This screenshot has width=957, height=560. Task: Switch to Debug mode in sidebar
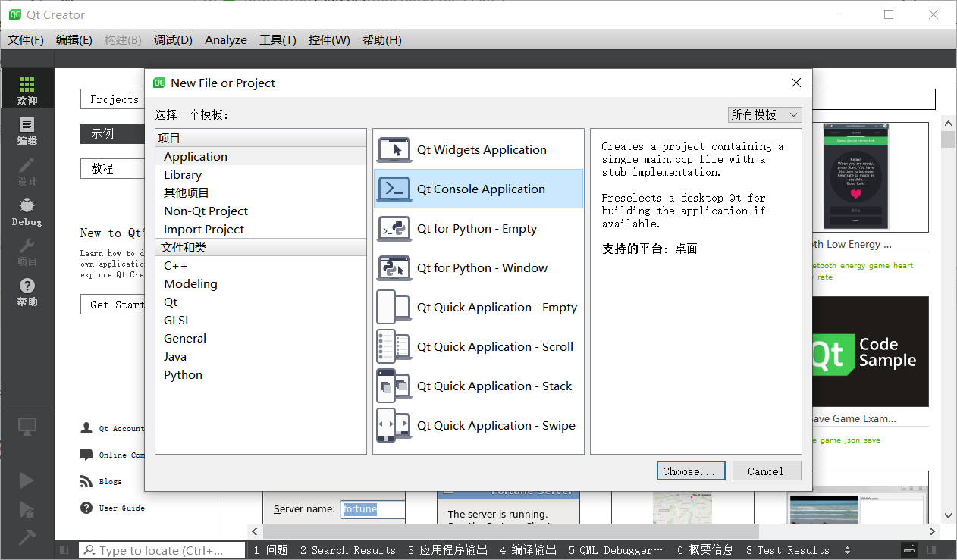[27, 211]
